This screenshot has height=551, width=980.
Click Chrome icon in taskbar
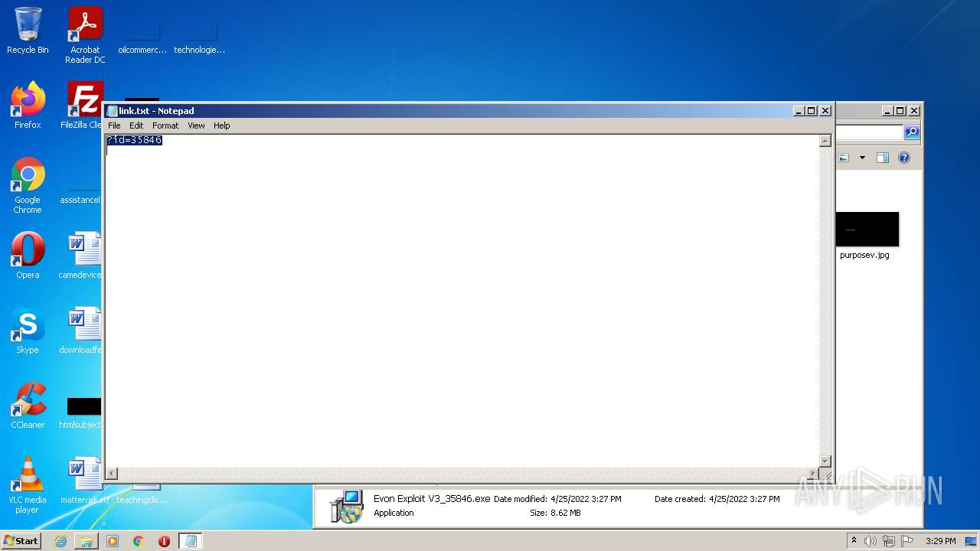tap(139, 541)
